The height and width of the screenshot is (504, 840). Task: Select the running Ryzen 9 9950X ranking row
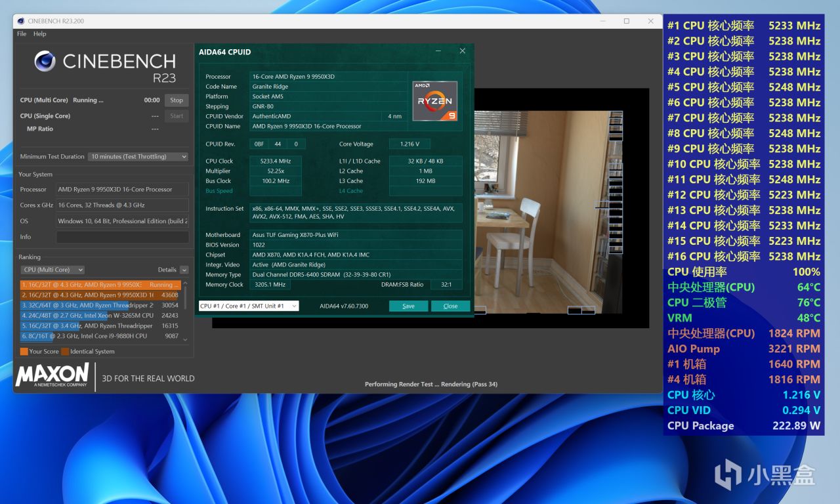point(100,285)
